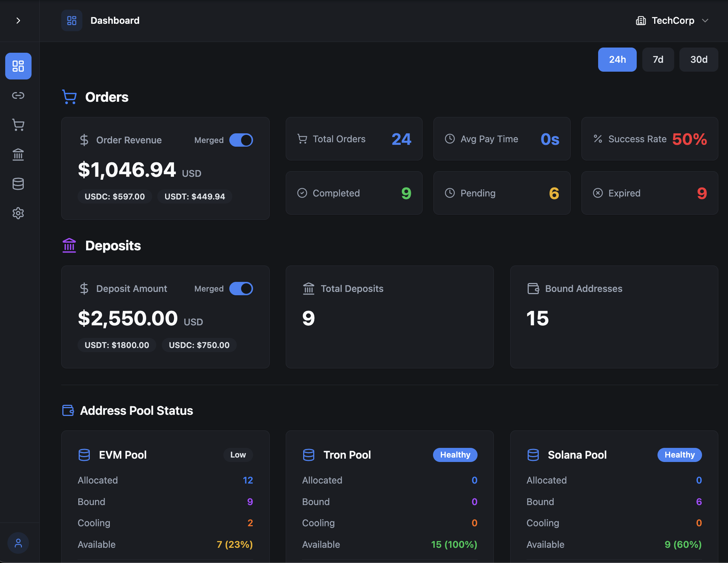Click the Low status badge on EVM Pool
The height and width of the screenshot is (563, 728).
238,455
